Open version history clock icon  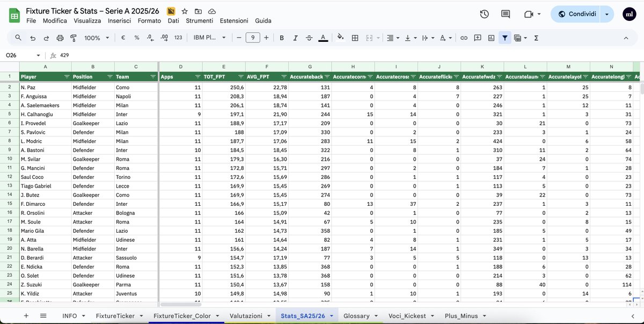[484, 14]
